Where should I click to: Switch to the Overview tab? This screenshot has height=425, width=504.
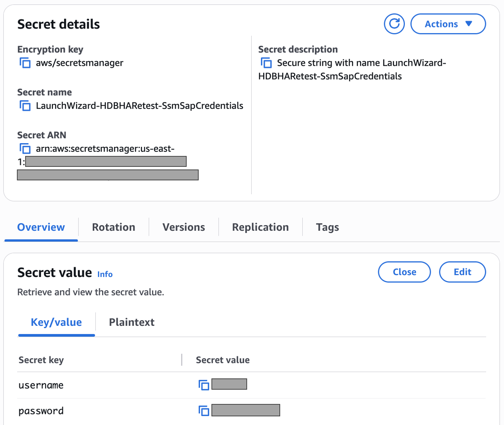pos(41,227)
